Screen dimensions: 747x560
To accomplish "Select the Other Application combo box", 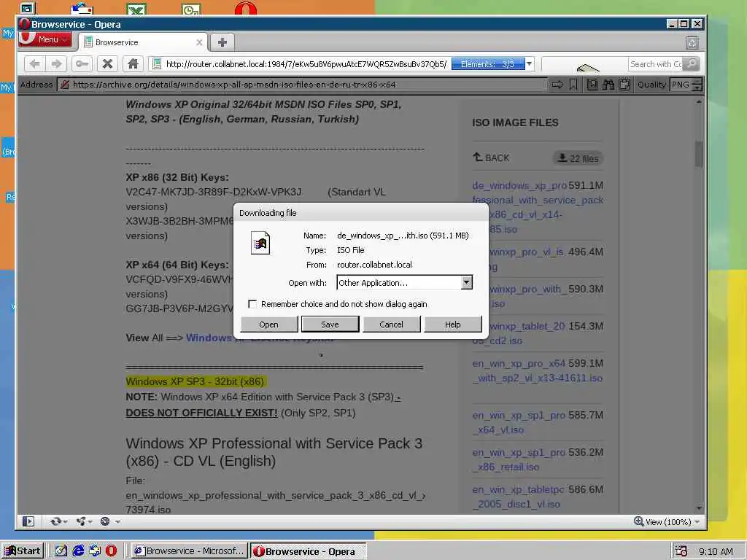I will [x=404, y=282].
